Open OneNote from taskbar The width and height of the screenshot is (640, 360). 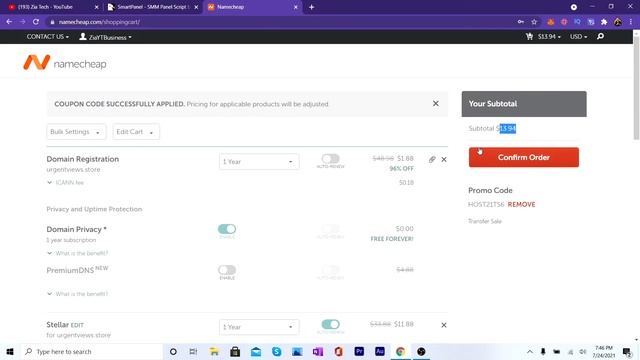pos(318,351)
